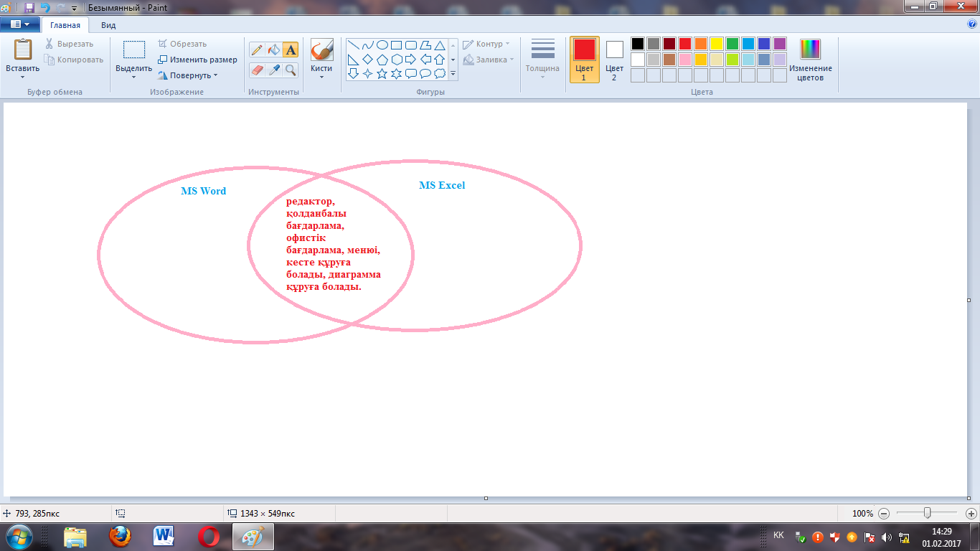Select the Eraser tool
The height and width of the screenshot is (551, 980).
pos(257,70)
